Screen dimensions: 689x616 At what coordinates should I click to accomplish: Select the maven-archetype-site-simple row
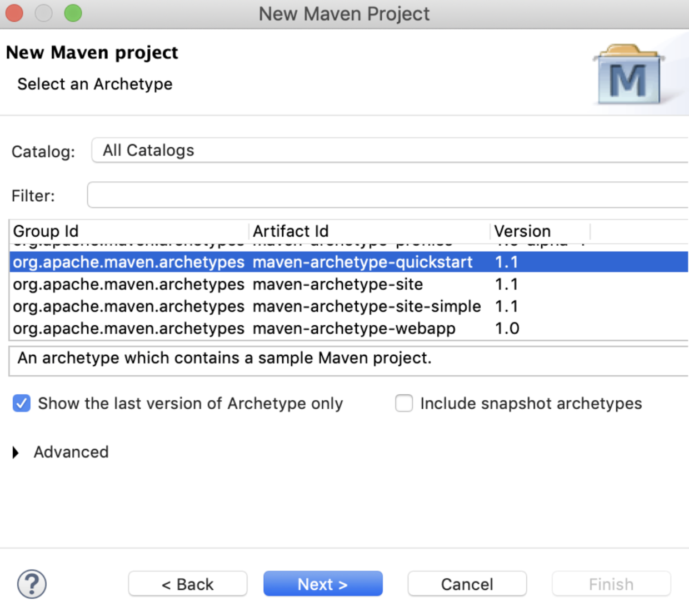coord(349,306)
